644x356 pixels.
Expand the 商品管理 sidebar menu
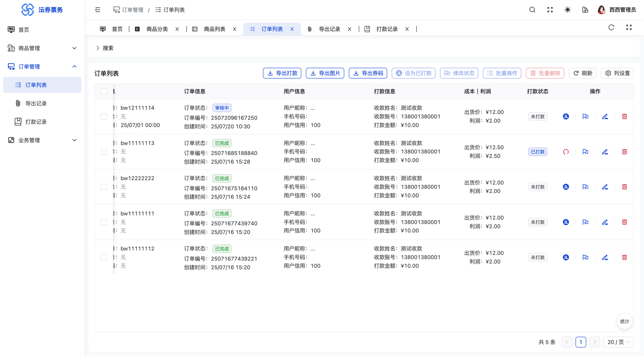pyautogui.click(x=42, y=48)
